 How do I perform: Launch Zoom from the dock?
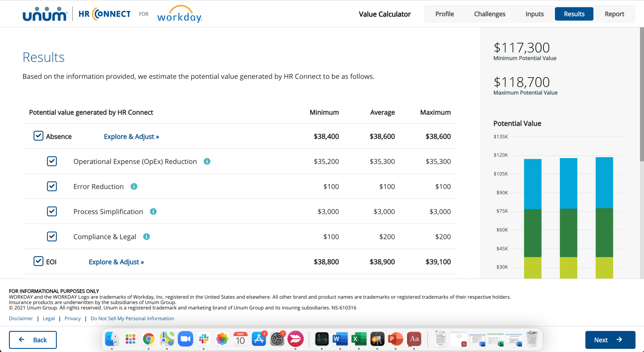pyautogui.click(x=186, y=339)
